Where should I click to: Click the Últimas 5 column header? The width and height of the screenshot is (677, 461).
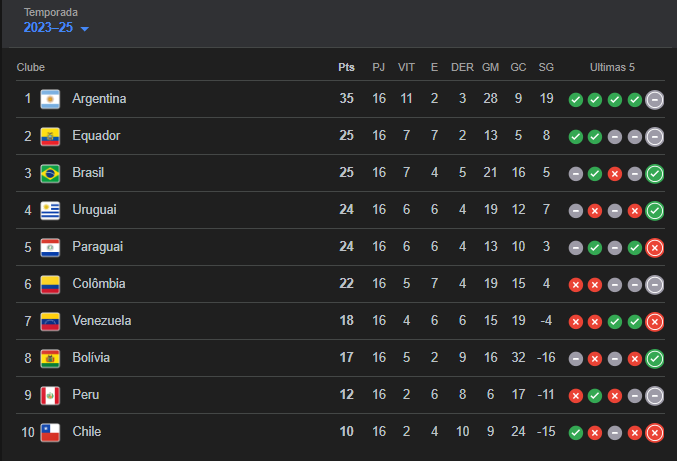(x=612, y=67)
